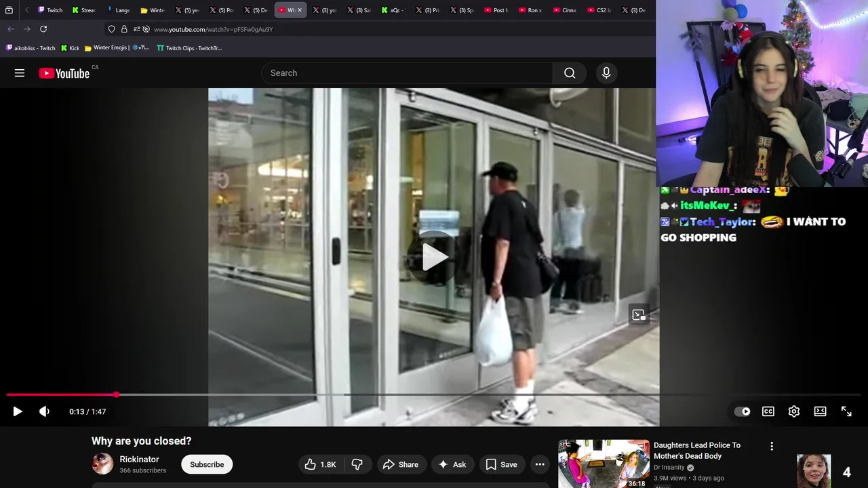Go to YouTube home via logo
The image size is (868, 488).
click(64, 73)
